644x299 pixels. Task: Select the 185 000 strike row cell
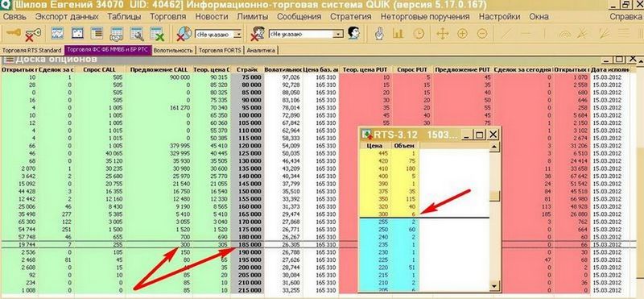[247, 245]
